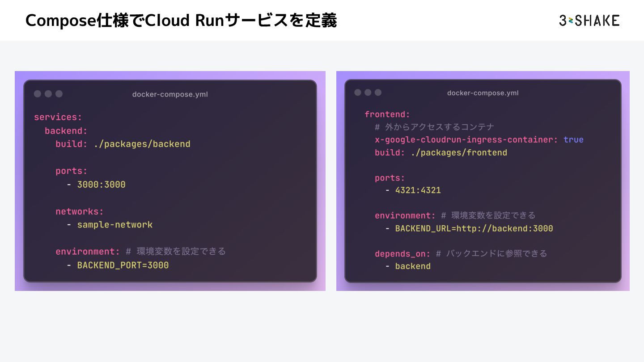The width and height of the screenshot is (644, 362).
Task: Click the 'depends_on:' key
Action: click(x=402, y=254)
